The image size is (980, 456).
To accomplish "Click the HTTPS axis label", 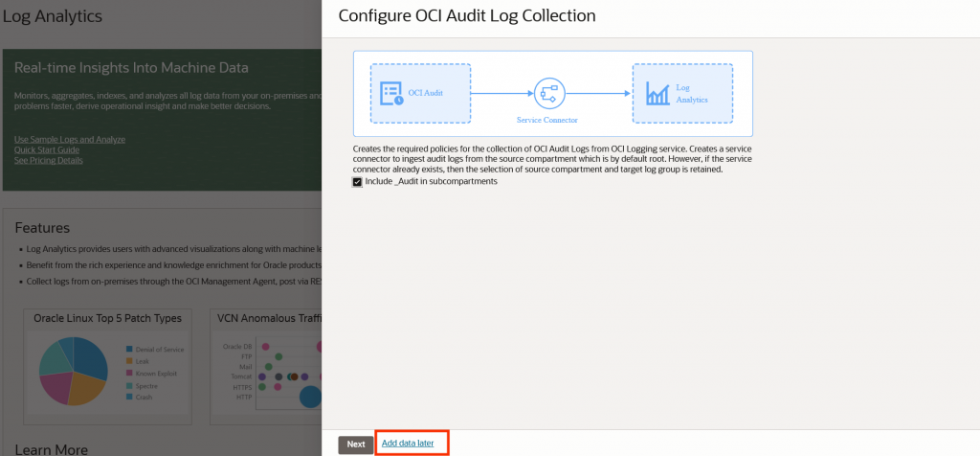I will point(242,387).
